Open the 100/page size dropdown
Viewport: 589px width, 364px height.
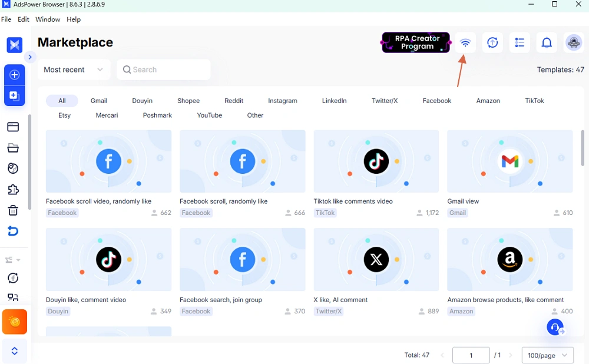[548, 355]
